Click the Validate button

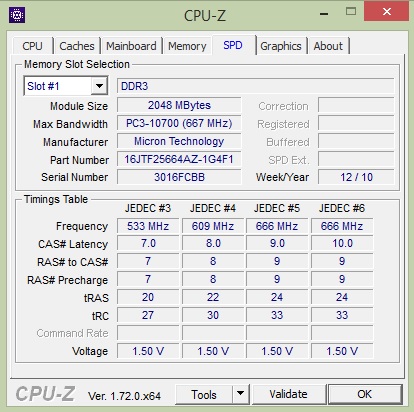coord(288,394)
